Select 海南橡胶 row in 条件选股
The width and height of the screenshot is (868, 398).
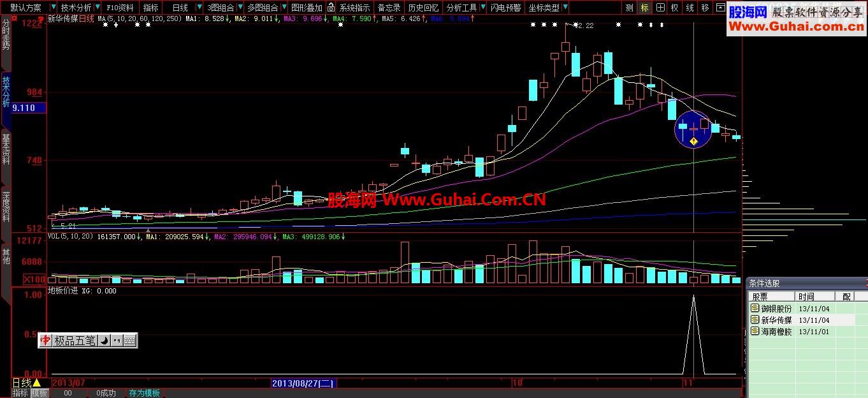tap(802, 332)
